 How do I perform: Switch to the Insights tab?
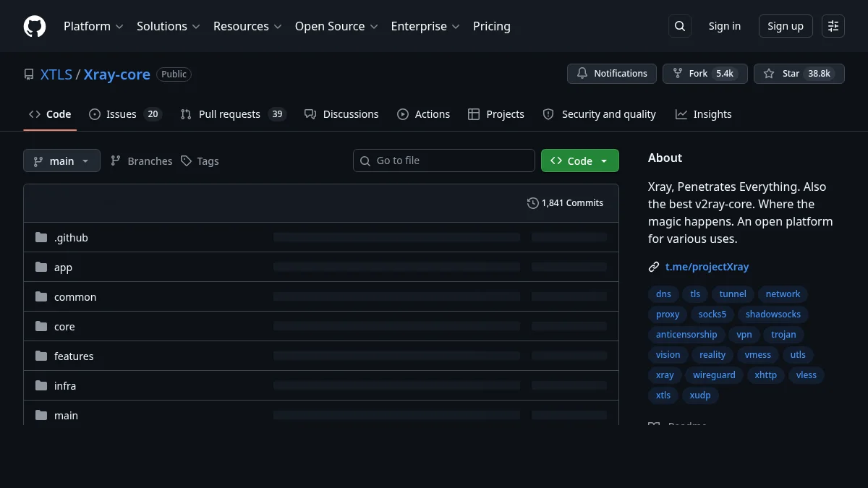pos(704,114)
